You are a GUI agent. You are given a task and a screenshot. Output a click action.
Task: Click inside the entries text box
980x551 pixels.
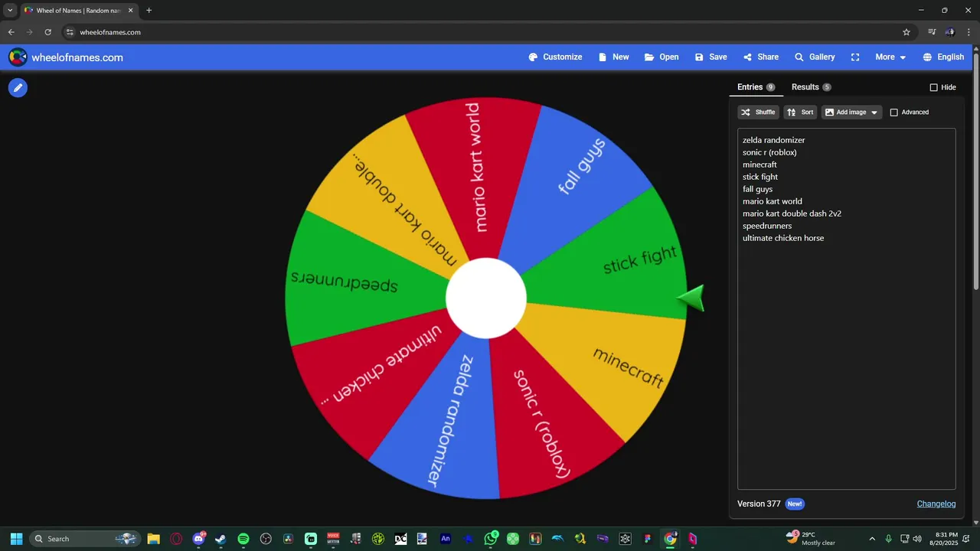click(x=846, y=308)
